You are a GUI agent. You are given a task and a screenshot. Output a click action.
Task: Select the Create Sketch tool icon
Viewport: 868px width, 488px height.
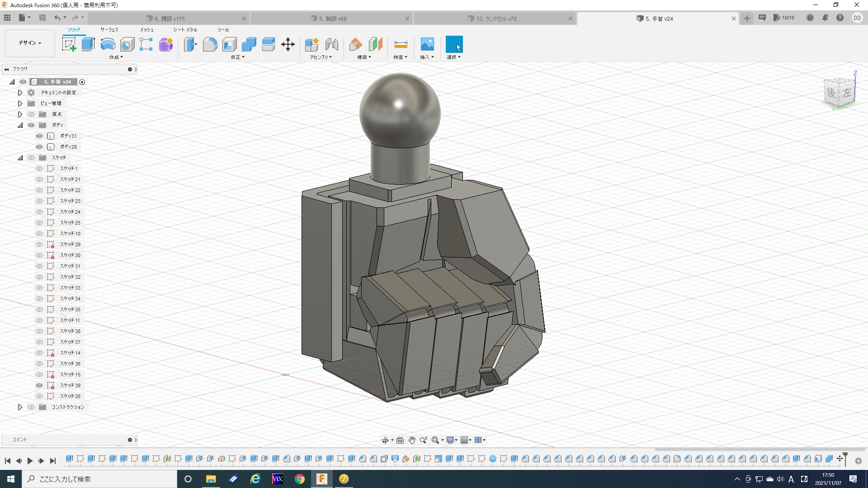coord(69,44)
